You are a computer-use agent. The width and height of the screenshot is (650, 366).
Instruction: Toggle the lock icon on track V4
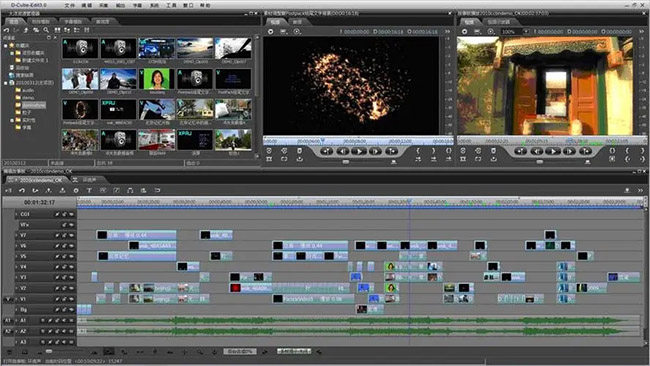pyautogui.click(x=65, y=267)
